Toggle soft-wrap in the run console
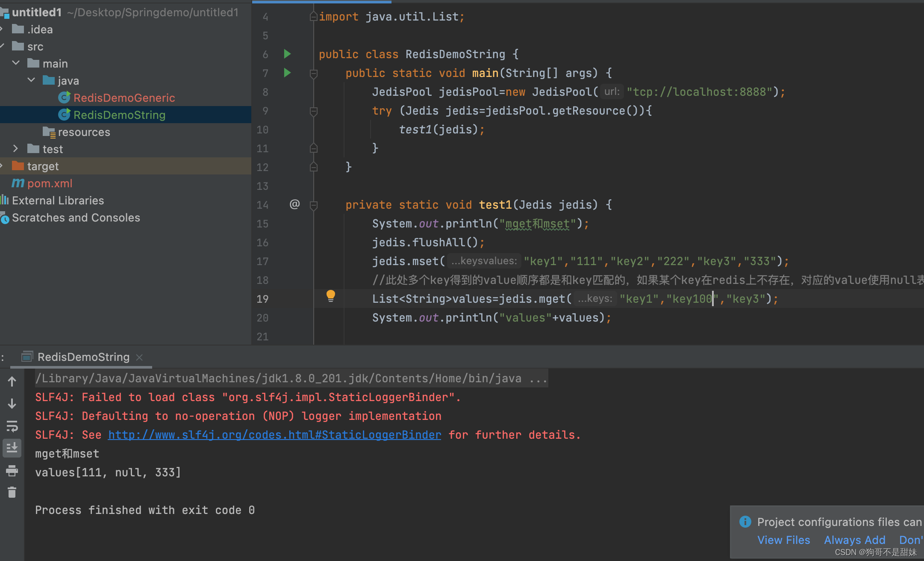Image resolution: width=924 pixels, height=561 pixels. [x=12, y=426]
